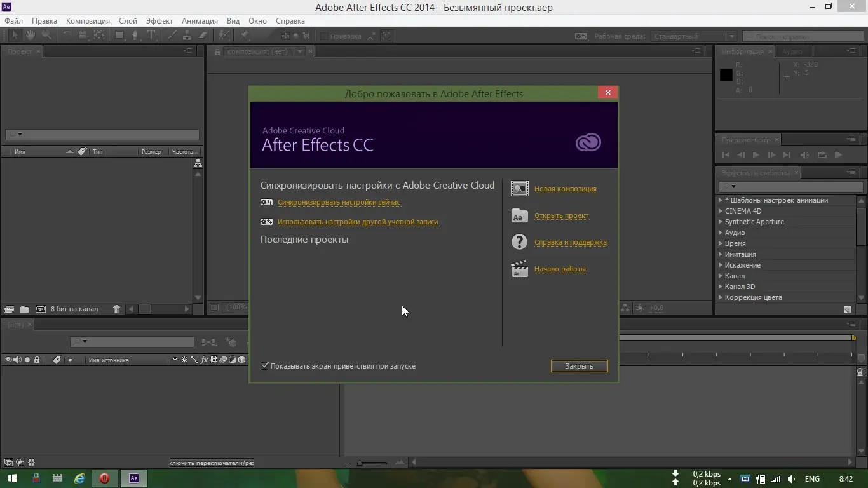Click the Закрыть button
The image size is (868, 488).
coord(579,366)
